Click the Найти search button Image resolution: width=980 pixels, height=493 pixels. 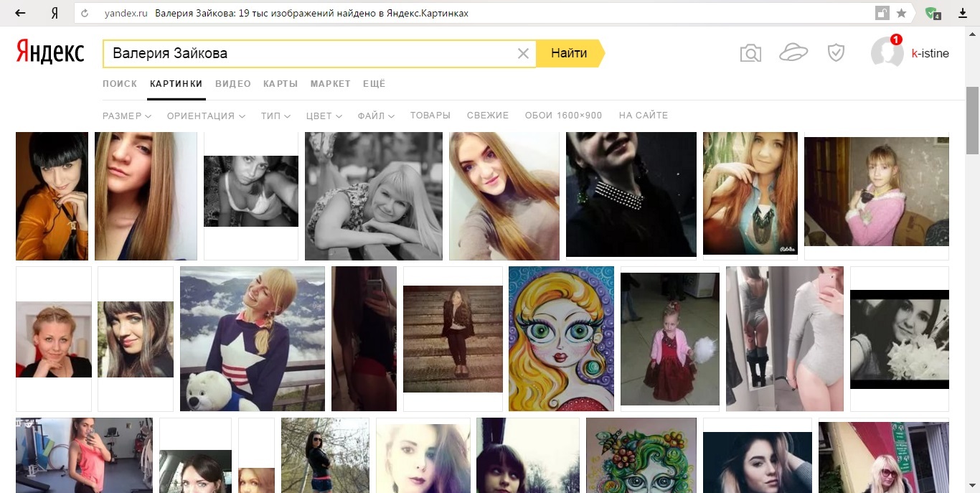click(x=569, y=53)
